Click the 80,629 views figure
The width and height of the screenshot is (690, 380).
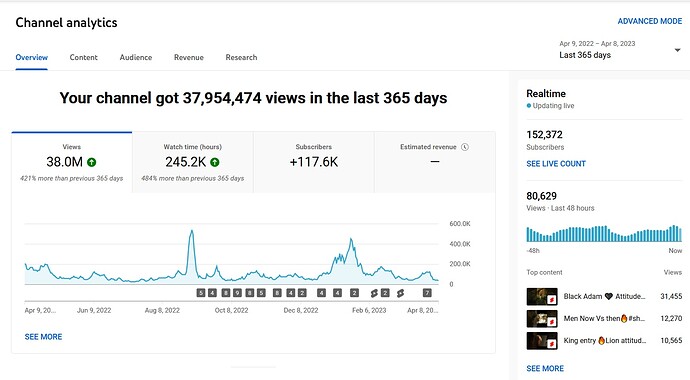[x=541, y=196]
